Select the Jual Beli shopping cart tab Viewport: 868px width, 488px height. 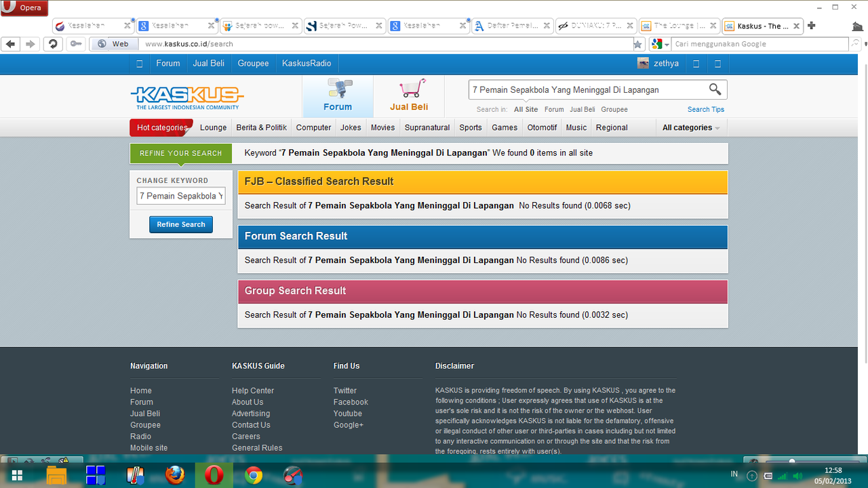point(409,96)
